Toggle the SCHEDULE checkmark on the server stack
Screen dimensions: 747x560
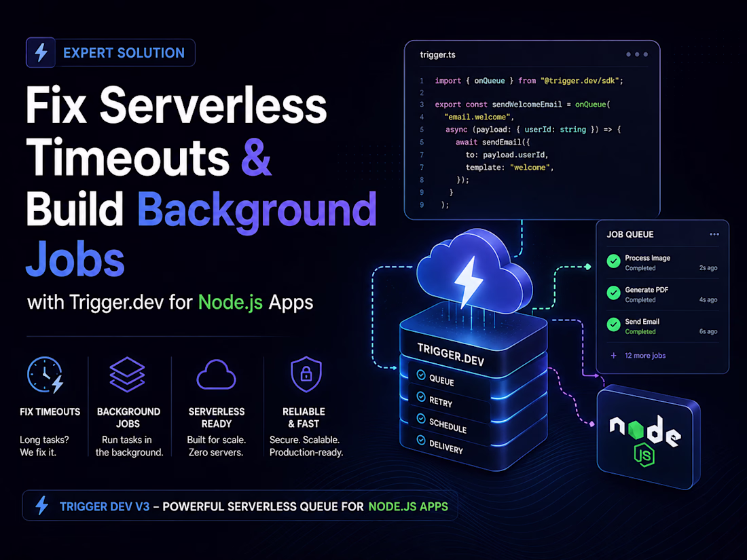(421, 418)
